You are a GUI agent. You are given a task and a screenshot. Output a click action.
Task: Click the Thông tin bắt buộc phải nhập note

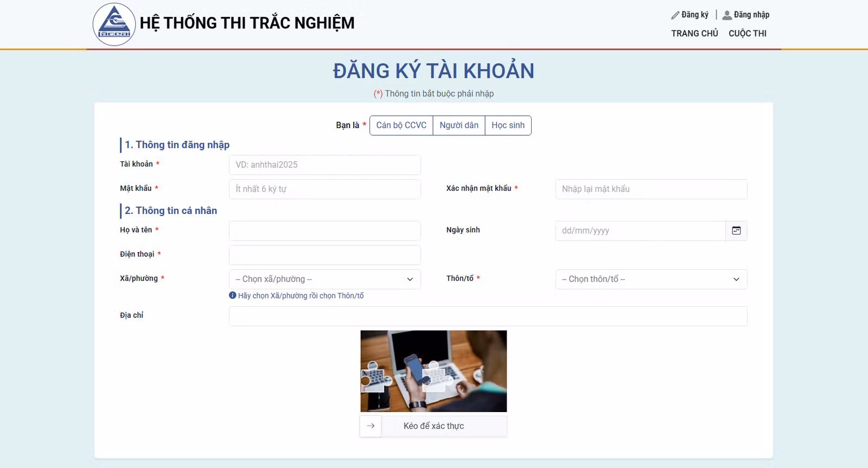click(x=439, y=94)
